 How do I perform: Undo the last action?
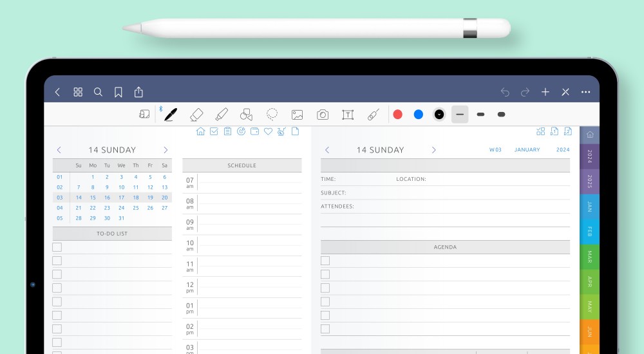(x=505, y=92)
